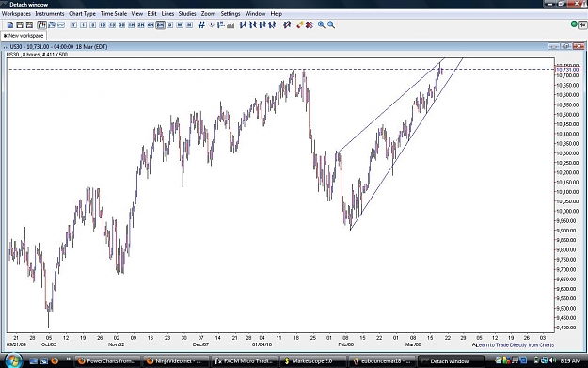Open the Help menu
Viewport: 588px width, 368px height.
[277, 13]
